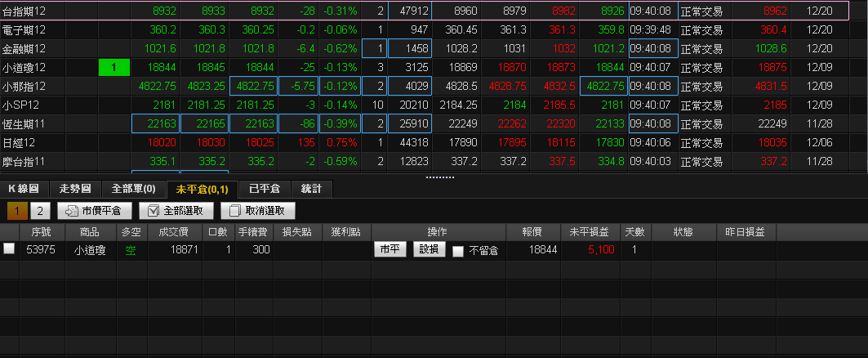Click the 市價平倉 button

[95, 211]
